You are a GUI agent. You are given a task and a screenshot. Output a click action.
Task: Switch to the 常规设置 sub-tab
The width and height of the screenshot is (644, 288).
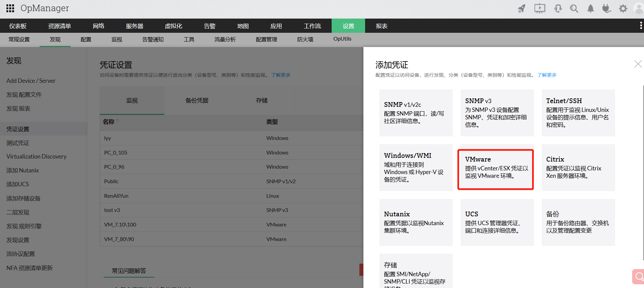[19, 40]
